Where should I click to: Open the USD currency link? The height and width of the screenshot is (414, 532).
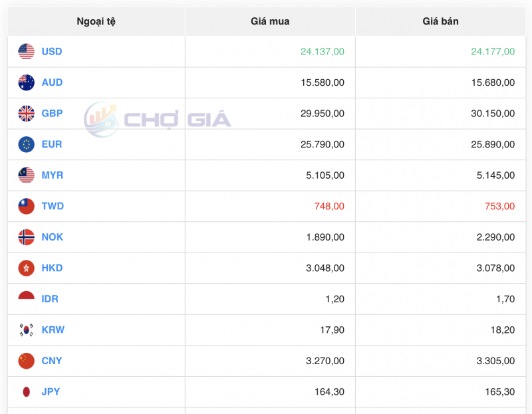pos(51,51)
